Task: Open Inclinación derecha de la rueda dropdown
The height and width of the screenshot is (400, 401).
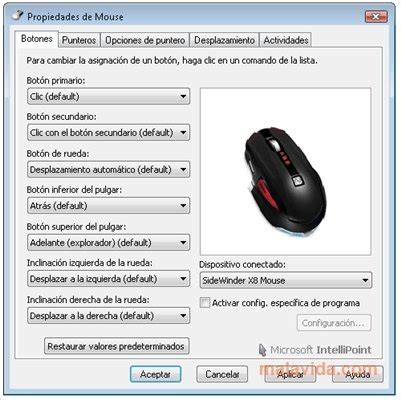Action: [109, 315]
